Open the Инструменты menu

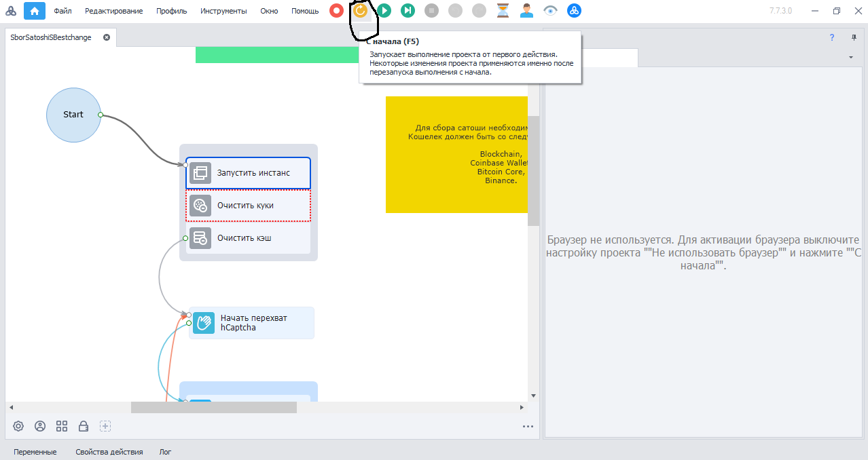(x=224, y=11)
